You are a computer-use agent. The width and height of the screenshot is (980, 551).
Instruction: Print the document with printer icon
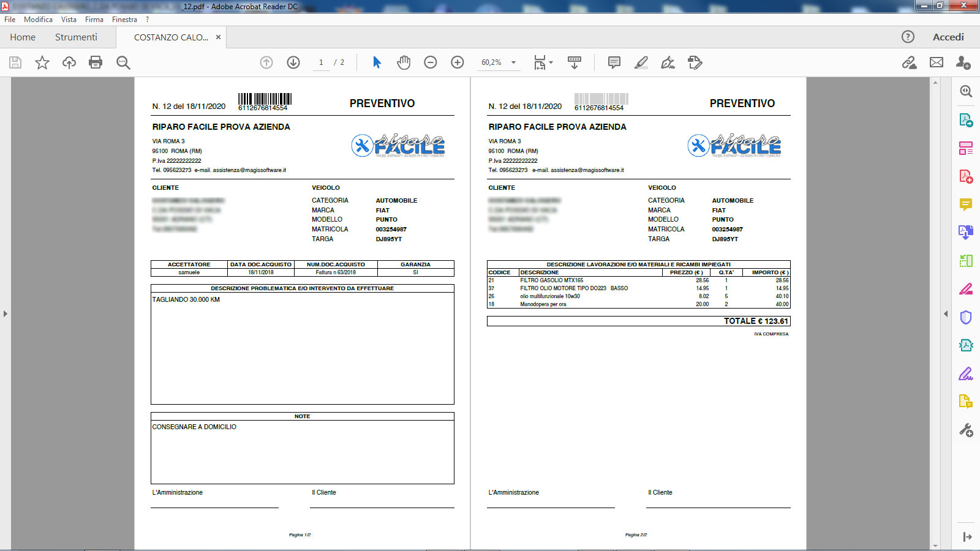click(x=96, y=62)
